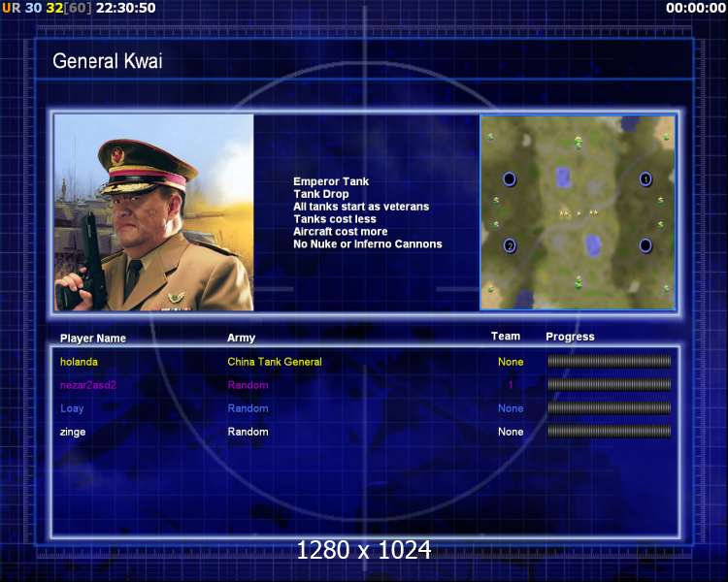The width and height of the screenshot is (728, 582).
Task: Click zinge's team value None
Action: pyautogui.click(x=511, y=432)
